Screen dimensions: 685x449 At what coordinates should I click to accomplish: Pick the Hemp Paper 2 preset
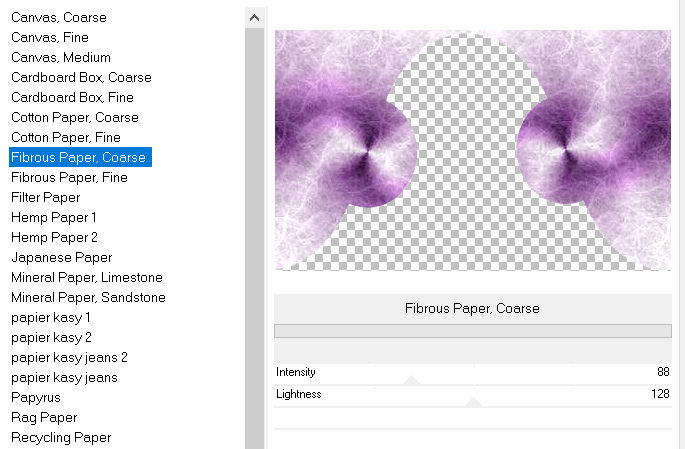point(54,237)
